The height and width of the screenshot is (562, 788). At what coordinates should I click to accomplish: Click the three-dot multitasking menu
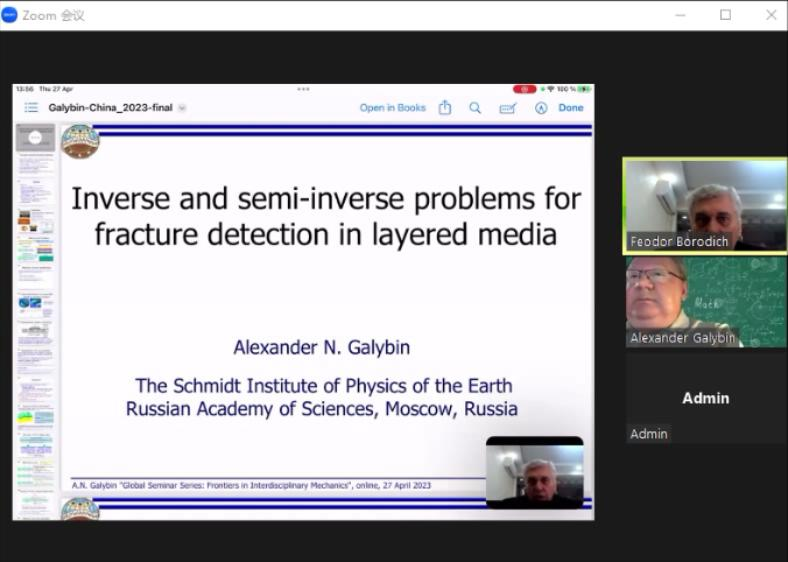(x=303, y=89)
